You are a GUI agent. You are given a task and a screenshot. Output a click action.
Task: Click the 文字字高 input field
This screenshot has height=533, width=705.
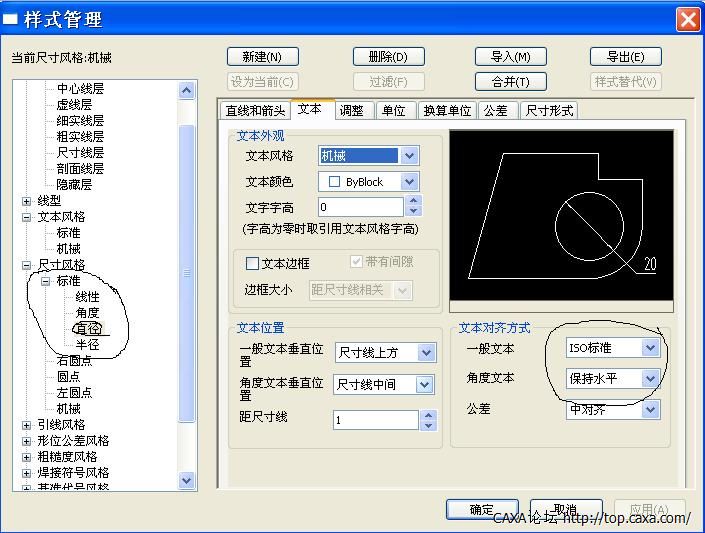tap(361, 207)
